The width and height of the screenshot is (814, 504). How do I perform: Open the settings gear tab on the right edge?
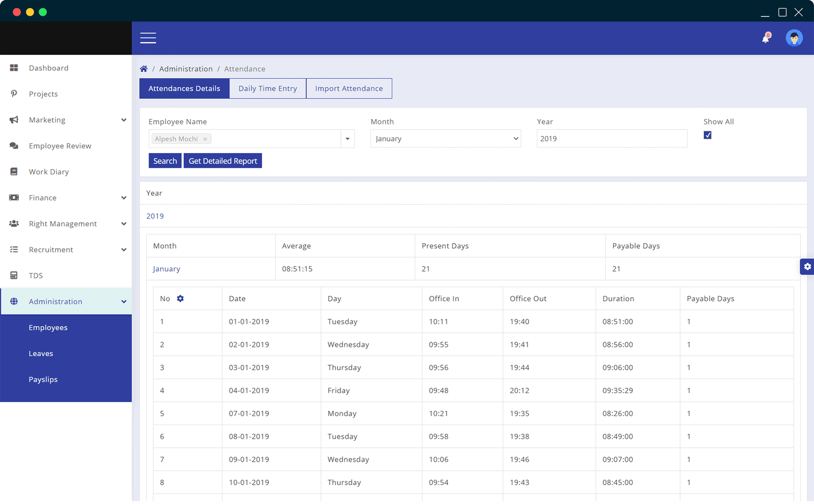pyautogui.click(x=807, y=267)
